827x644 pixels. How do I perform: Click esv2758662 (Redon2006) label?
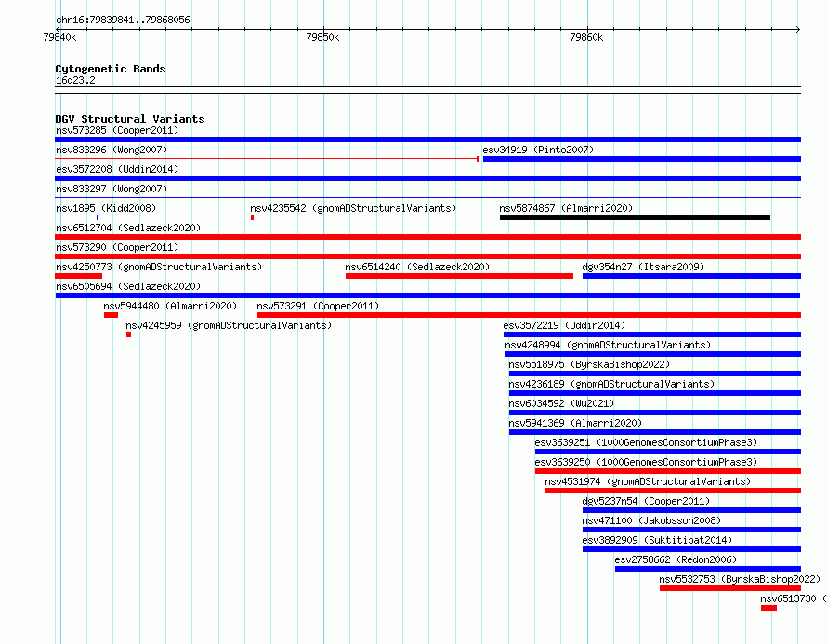pos(676,559)
